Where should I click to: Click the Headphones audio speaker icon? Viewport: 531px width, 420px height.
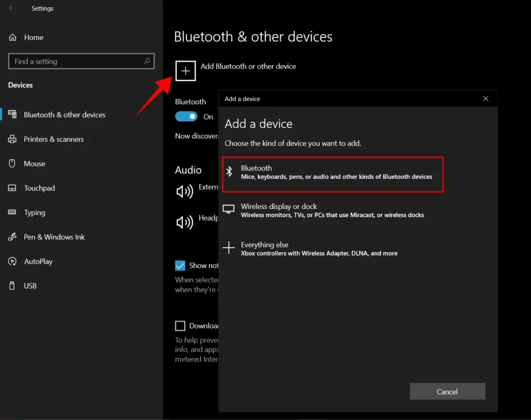point(185,222)
